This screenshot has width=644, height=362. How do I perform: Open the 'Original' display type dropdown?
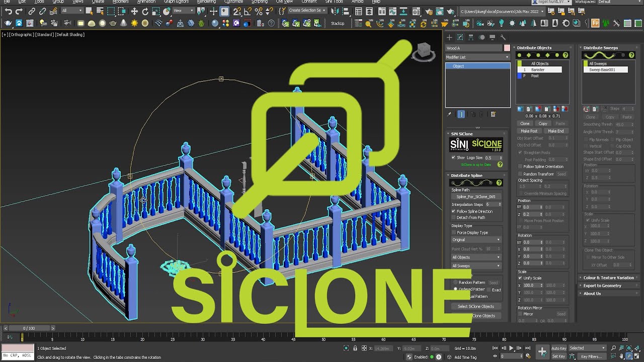476,240
